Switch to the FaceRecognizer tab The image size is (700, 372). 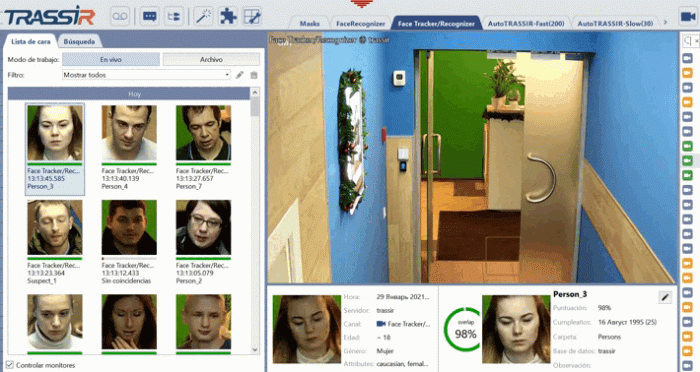[x=360, y=23]
